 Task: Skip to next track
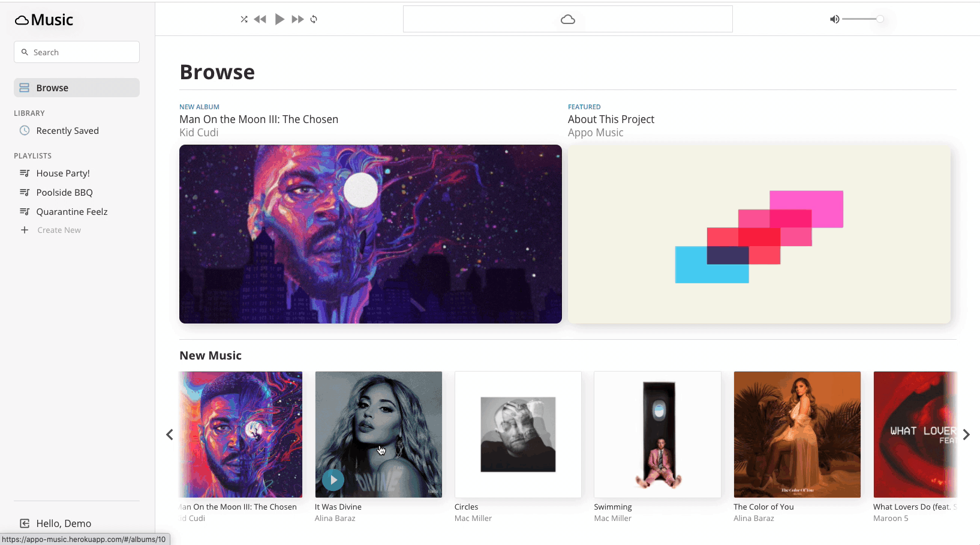point(297,19)
